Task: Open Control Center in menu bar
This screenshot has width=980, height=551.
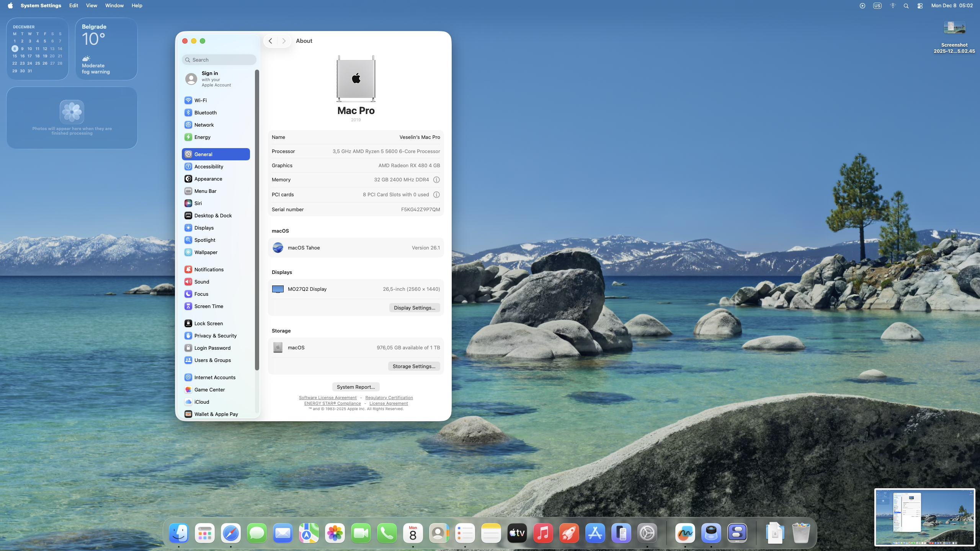Action: [x=920, y=6]
